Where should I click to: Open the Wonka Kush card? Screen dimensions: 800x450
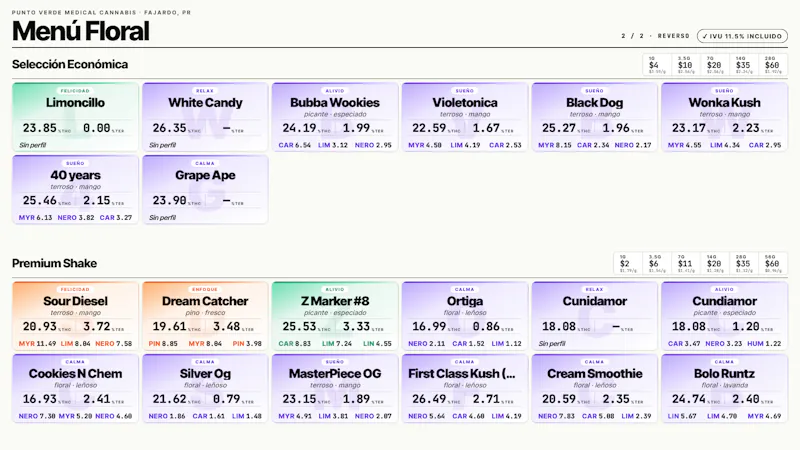[x=724, y=117]
